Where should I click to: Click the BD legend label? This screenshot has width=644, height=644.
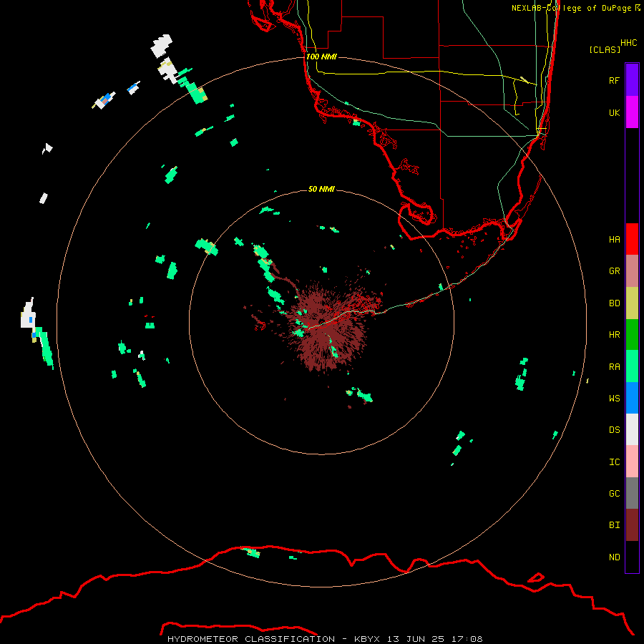point(614,303)
